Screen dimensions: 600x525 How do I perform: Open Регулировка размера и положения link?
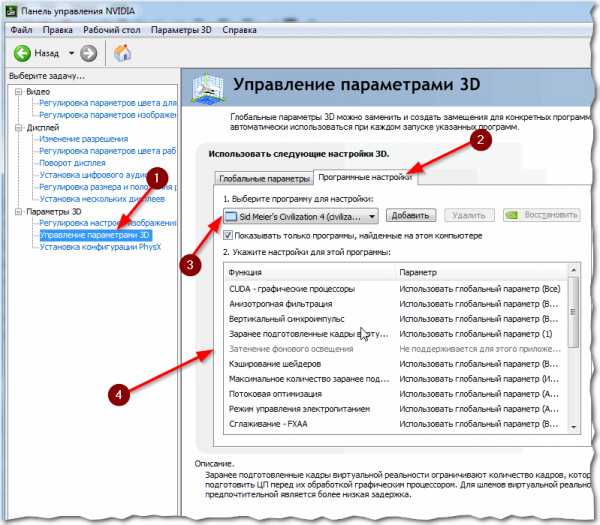[x=108, y=187]
